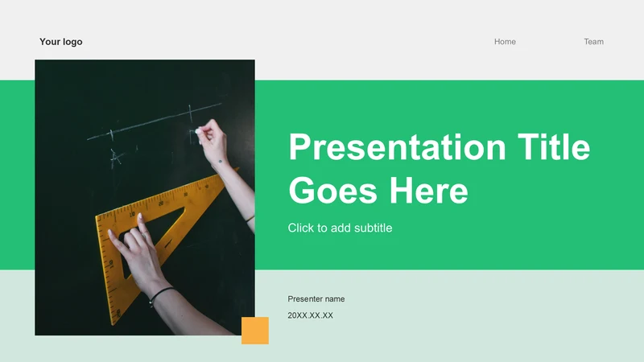644x362 pixels.
Task: Click the "Your logo" placeholder text
Action: point(61,42)
